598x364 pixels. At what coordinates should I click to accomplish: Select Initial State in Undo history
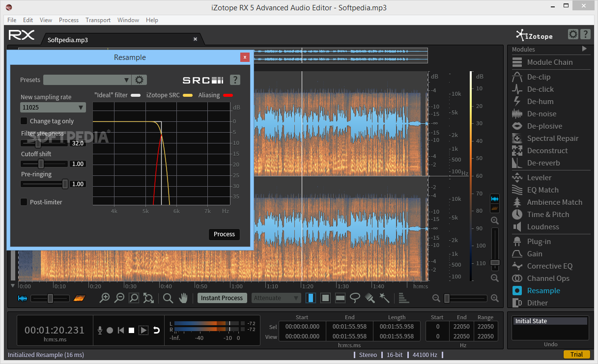point(550,321)
